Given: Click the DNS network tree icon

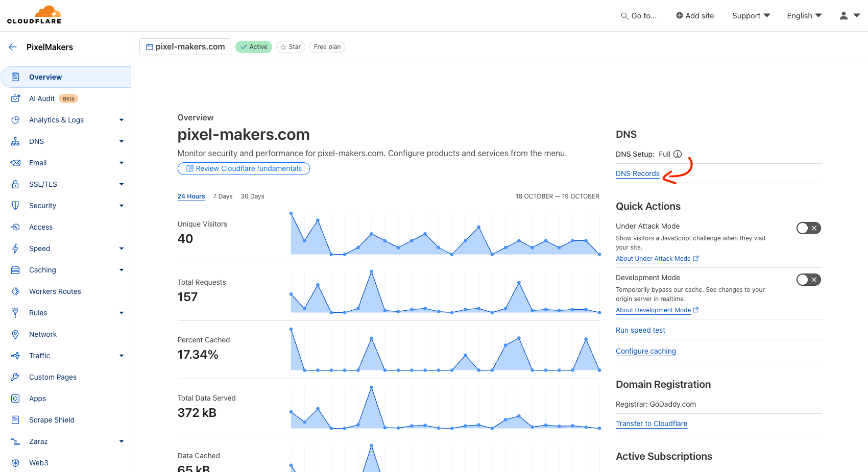Looking at the screenshot, I should click(x=15, y=141).
